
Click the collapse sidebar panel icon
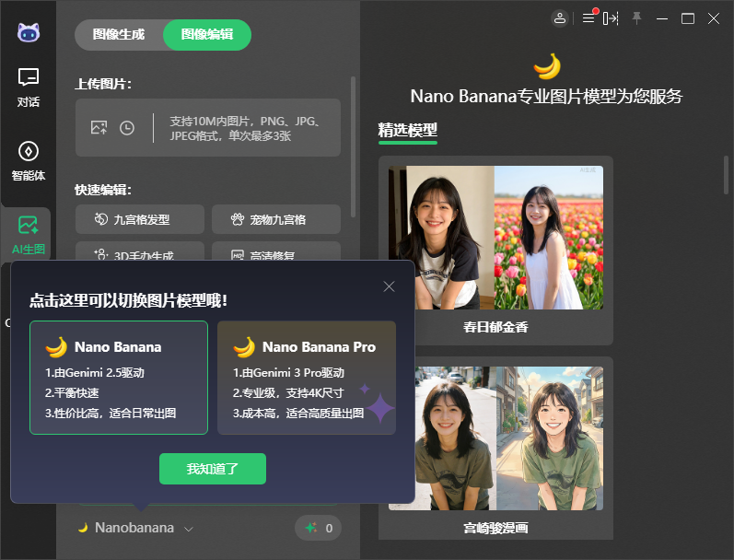[x=611, y=18]
